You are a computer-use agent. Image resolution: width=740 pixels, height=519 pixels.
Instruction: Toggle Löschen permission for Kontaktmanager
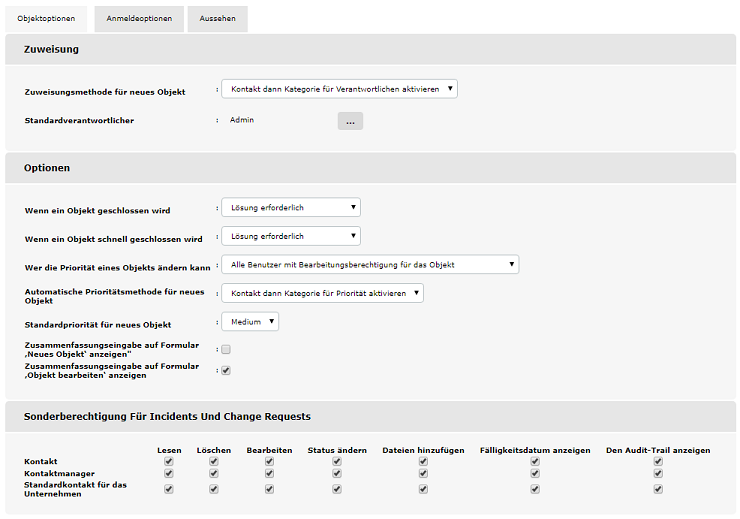click(x=214, y=473)
